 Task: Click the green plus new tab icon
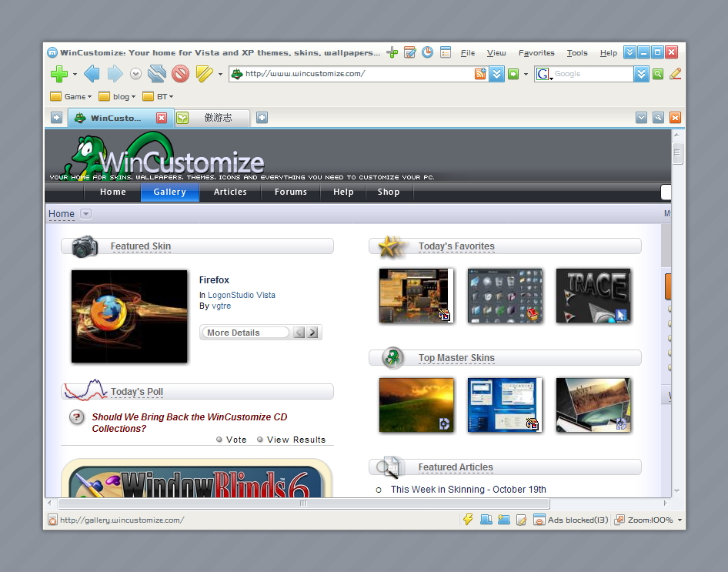click(x=58, y=74)
